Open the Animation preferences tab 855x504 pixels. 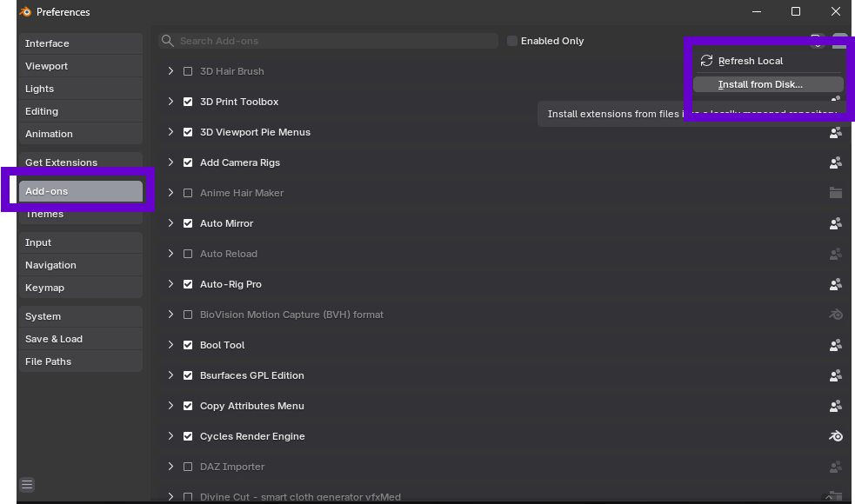[81, 134]
